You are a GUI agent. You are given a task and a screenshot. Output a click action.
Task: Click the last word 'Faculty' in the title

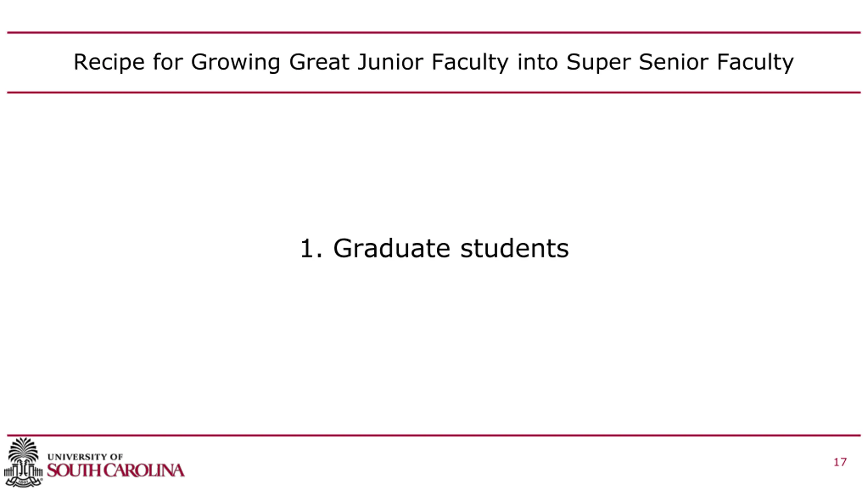pyautogui.click(x=755, y=62)
